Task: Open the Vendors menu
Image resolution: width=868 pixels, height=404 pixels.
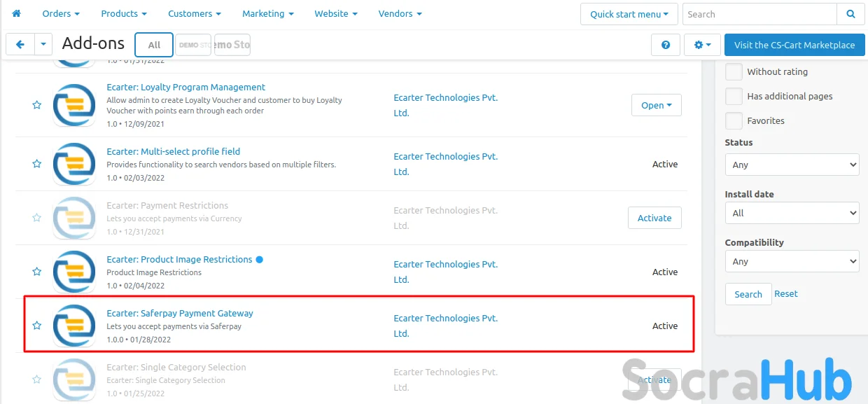Action: (400, 13)
